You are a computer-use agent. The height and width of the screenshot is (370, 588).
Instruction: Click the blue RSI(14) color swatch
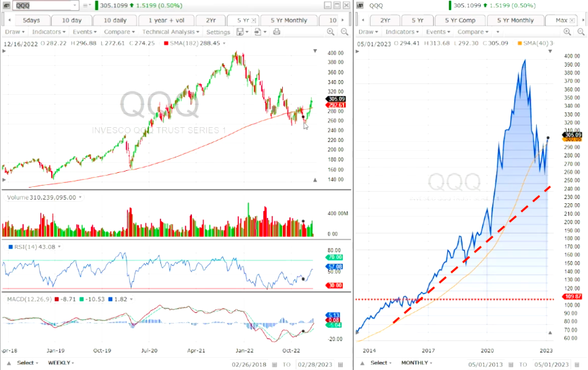[11, 247]
